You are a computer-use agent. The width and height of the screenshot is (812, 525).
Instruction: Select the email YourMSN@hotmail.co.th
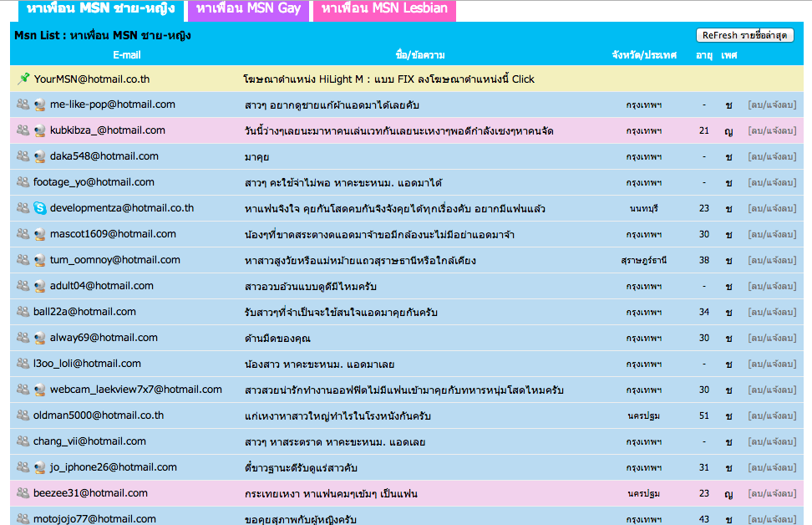(92, 79)
